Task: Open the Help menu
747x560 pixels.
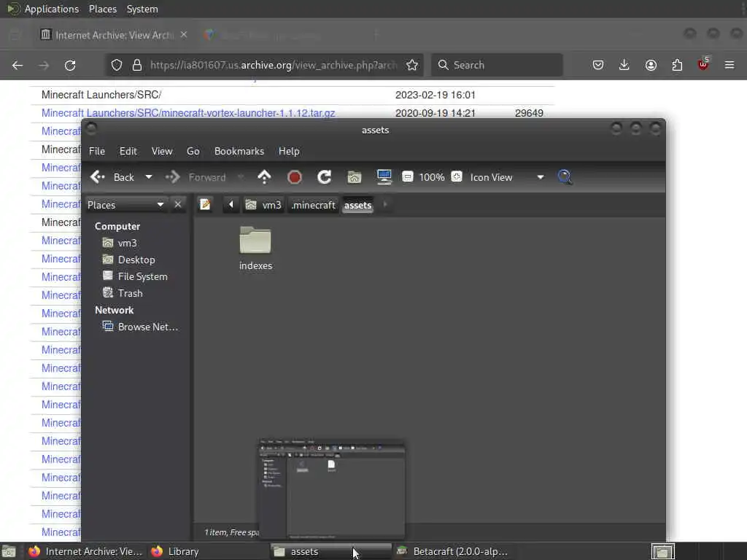Action: (289, 151)
